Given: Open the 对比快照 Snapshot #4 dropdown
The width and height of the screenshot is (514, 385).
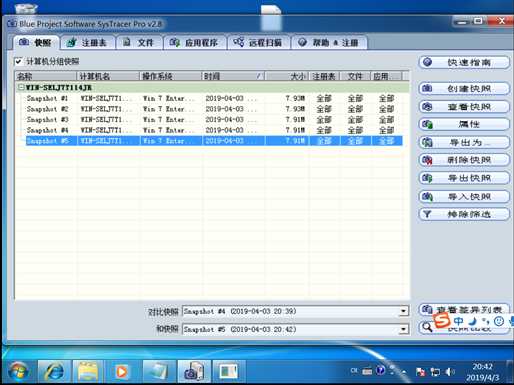Looking at the screenshot, I should [x=403, y=311].
